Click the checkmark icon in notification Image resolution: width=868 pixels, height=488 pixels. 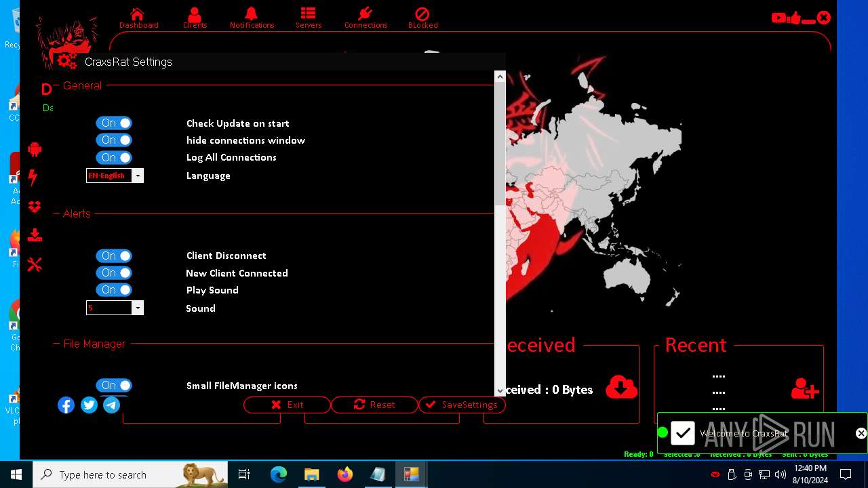[x=683, y=433]
